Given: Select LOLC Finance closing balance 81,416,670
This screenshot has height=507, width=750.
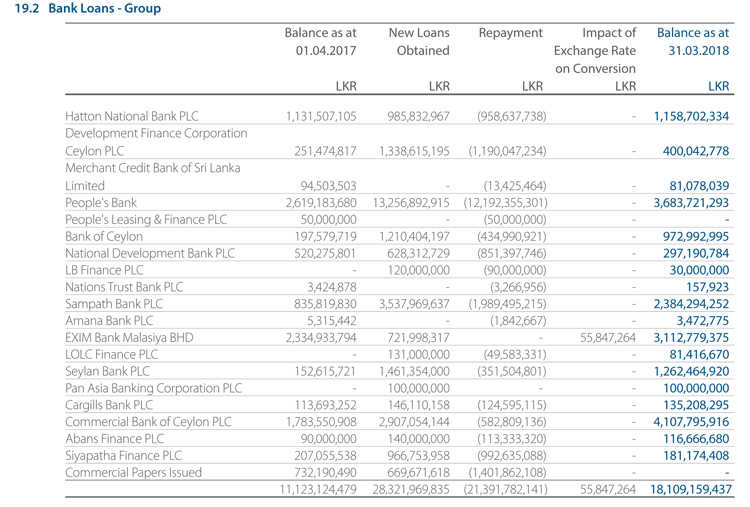Looking at the screenshot, I should (x=699, y=354).
